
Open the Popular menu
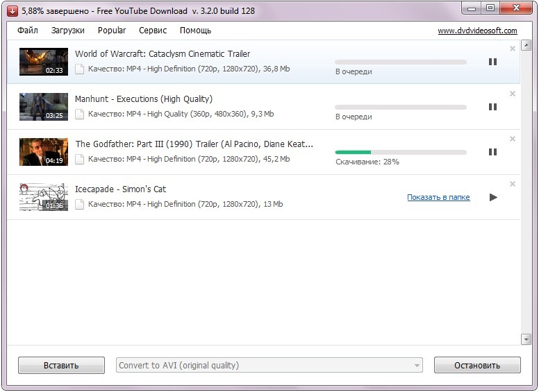112,31
